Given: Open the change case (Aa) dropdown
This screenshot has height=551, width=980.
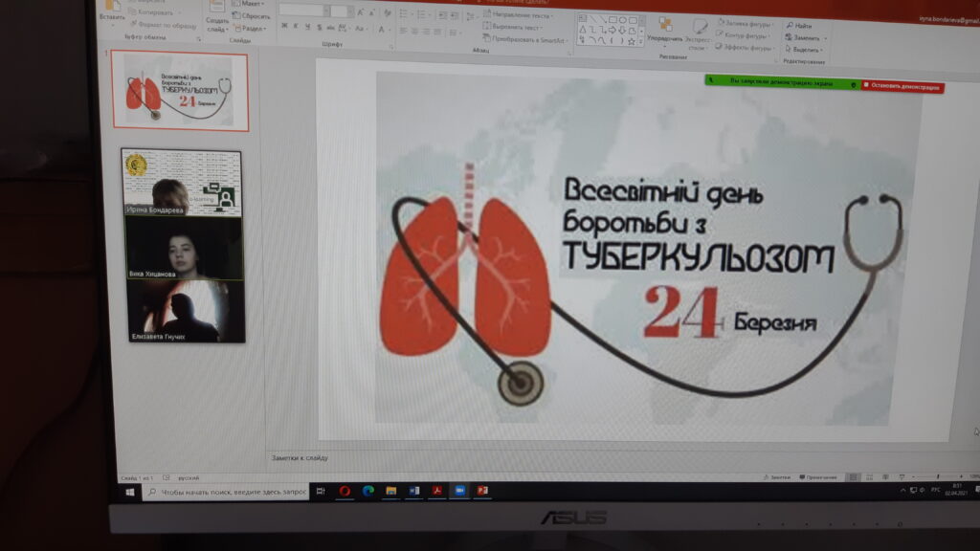Looking at the screenshot, I should coord(360,29).
